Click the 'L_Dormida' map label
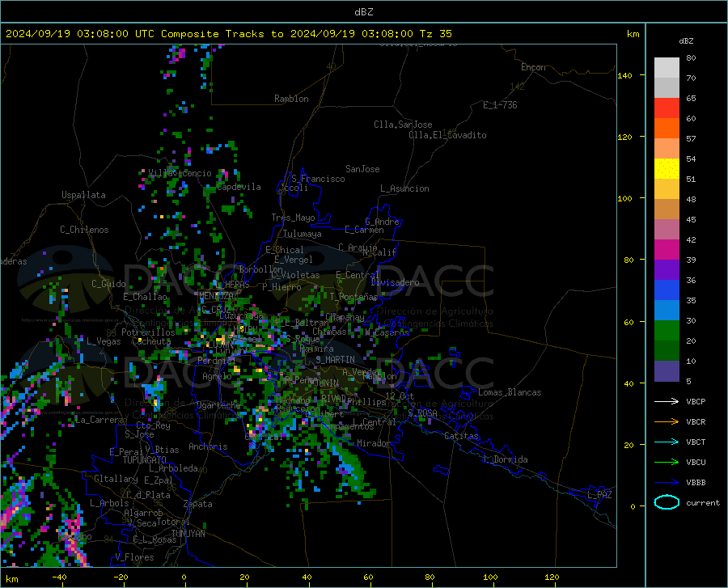 tap(505, 459)
